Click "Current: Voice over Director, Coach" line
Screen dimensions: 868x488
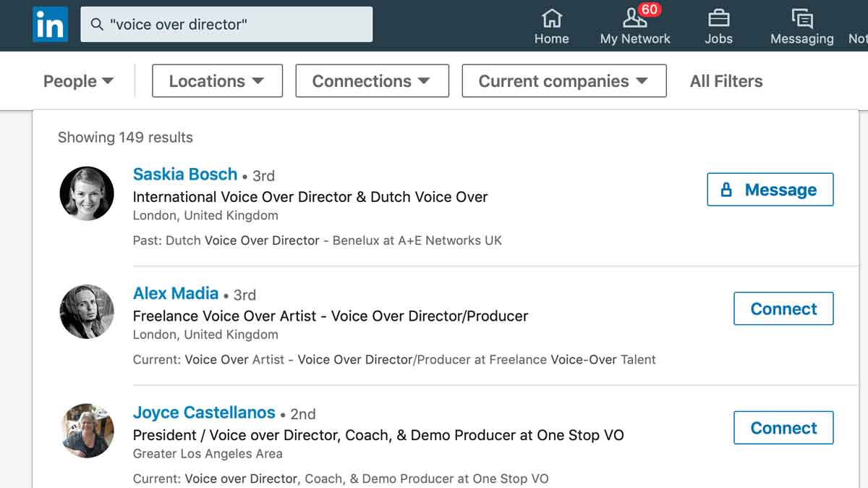341,479
